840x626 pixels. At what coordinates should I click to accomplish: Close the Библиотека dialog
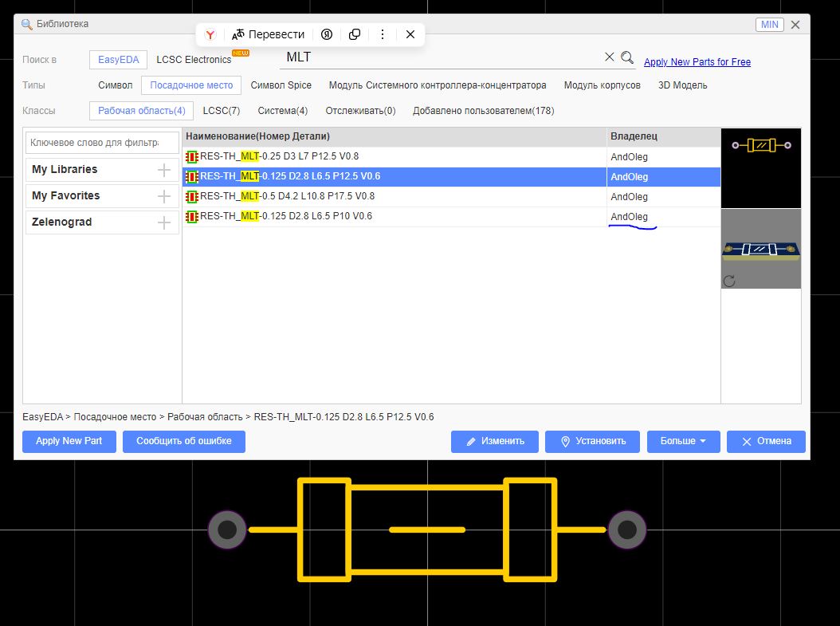coord(795,25)
